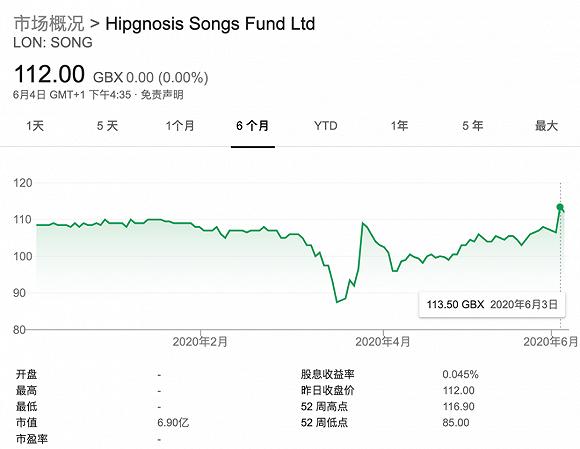Click the 2020年2月 axis label

(200, 341)
